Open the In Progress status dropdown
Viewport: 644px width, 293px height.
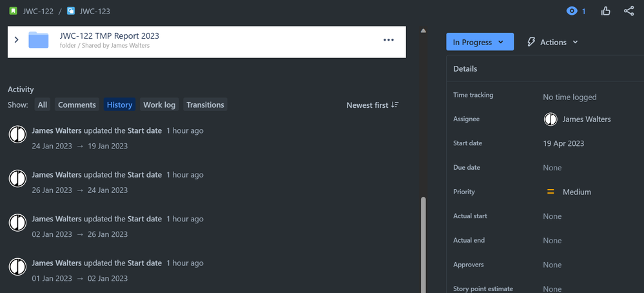[480, 42]
